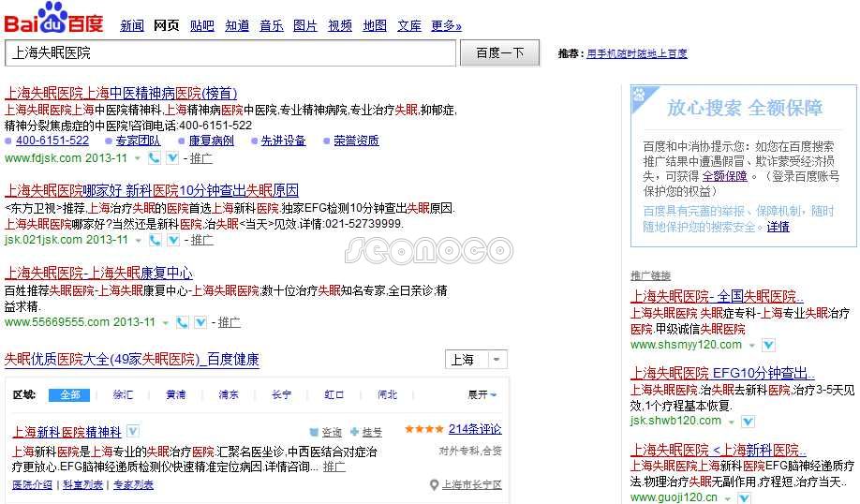Click the location pin for 上海市长宁区
The image size is (860, 504).
click(x=434, y=484)
